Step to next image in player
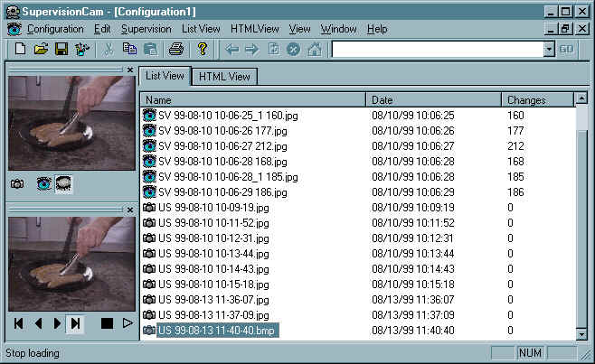Image resolution: width=595 pixels, height=364 pixels. [57, 323]
